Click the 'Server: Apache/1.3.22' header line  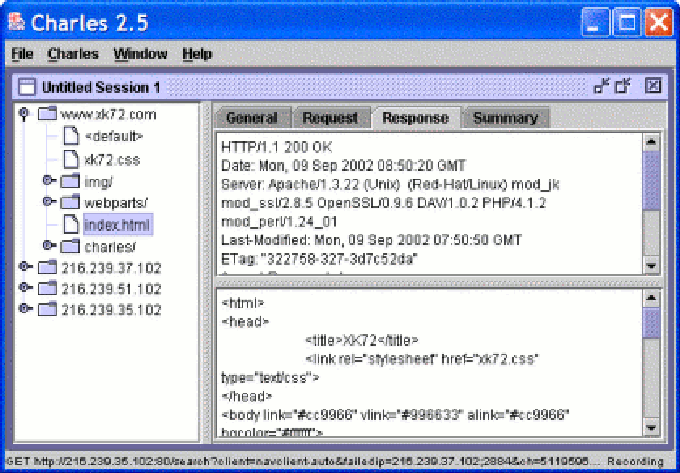pyautogui.click(x=390, y=185)
